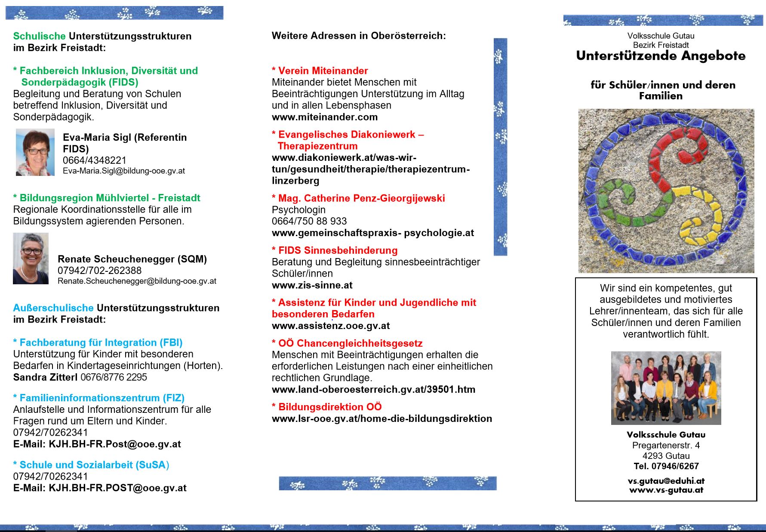Click Renate Scheuchenegger's portrait photo
This screenshot has width=766, height=532.
(31, 258)
